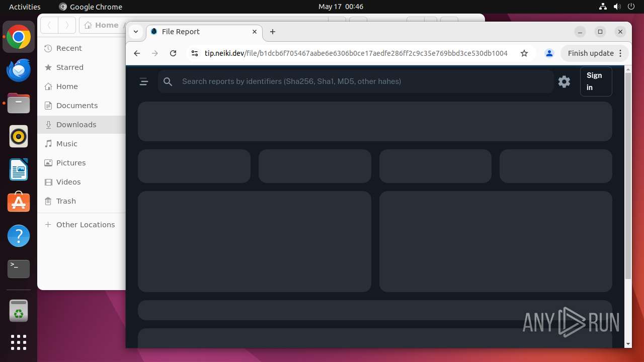Open Home in the Files sidebar
Screen dimensions: 644x362
(82, 86)
